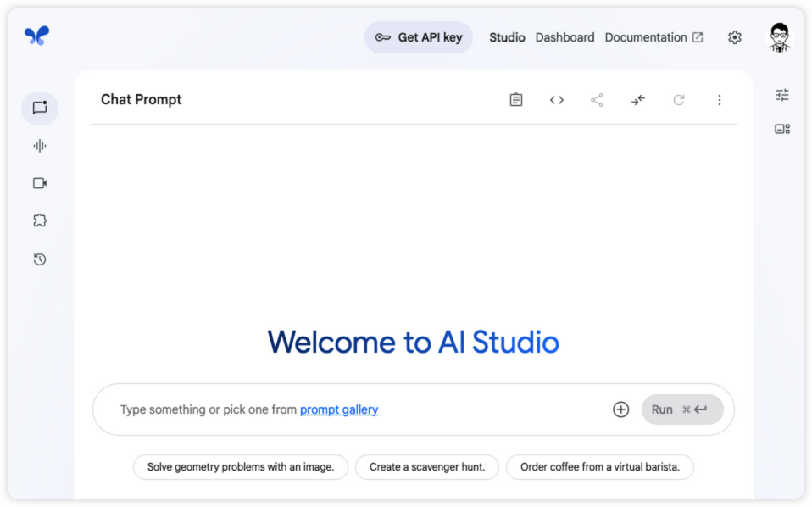812x507 pixels.
Task: Open the History clock icon in sidebar
Action: click(x=40, y=259)
